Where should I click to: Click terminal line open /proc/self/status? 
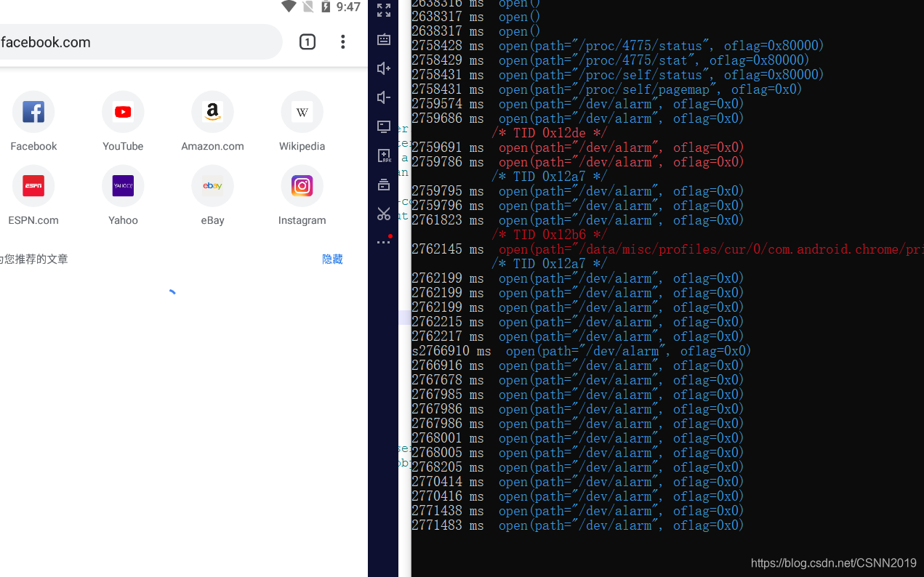click(x=618, y=75)
